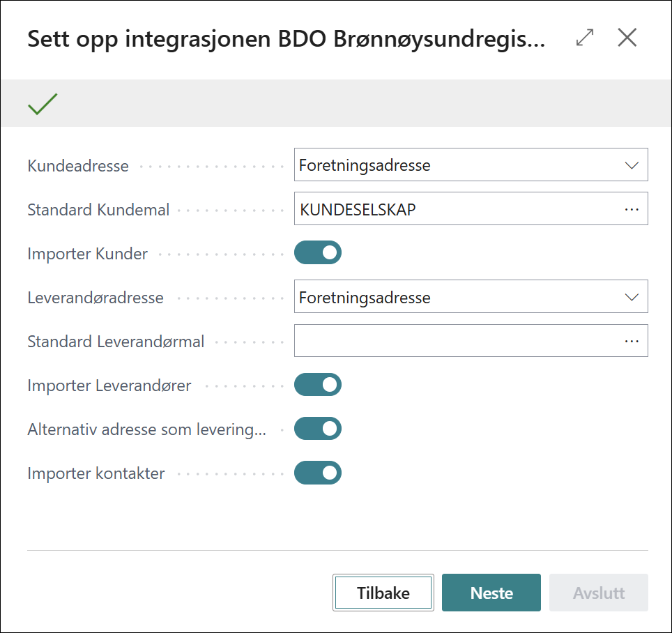Turn off the Importer Leverandører switch
The width and height of the screenshot is (672, 633).
[318, 385]
